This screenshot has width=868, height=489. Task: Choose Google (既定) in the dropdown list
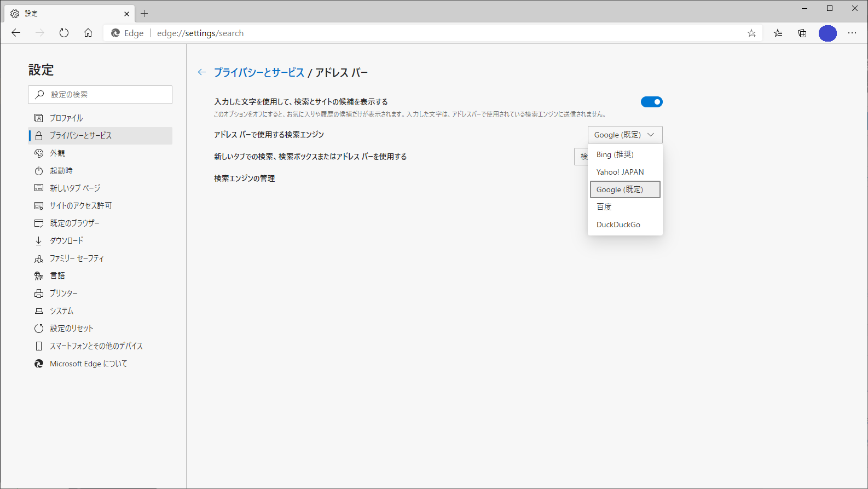pos(625,189)
